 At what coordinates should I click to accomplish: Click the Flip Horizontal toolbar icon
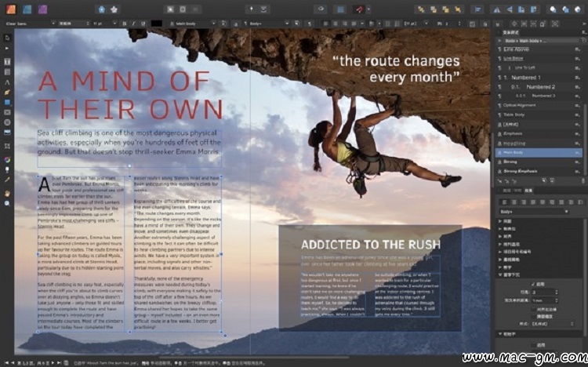[497, 9]
